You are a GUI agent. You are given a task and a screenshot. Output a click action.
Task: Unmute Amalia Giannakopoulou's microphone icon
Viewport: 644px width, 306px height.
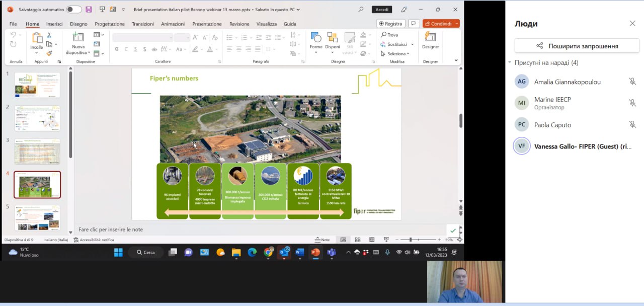point(632,82)
